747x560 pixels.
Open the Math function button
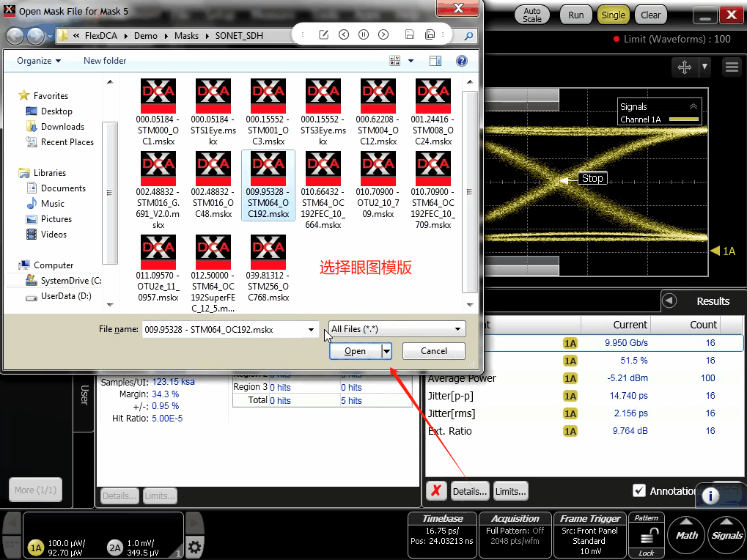[687, 535]
